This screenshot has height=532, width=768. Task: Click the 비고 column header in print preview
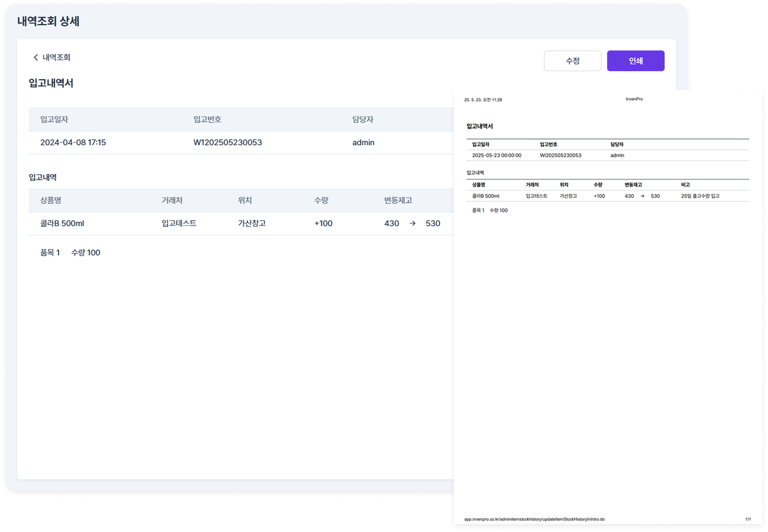point(685,185)
